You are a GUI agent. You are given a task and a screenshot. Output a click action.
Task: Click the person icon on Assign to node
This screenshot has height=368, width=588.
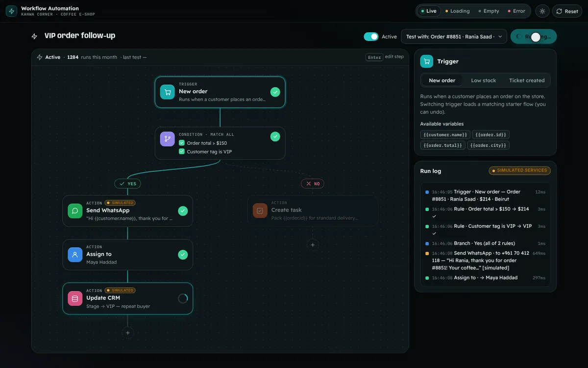75,255
